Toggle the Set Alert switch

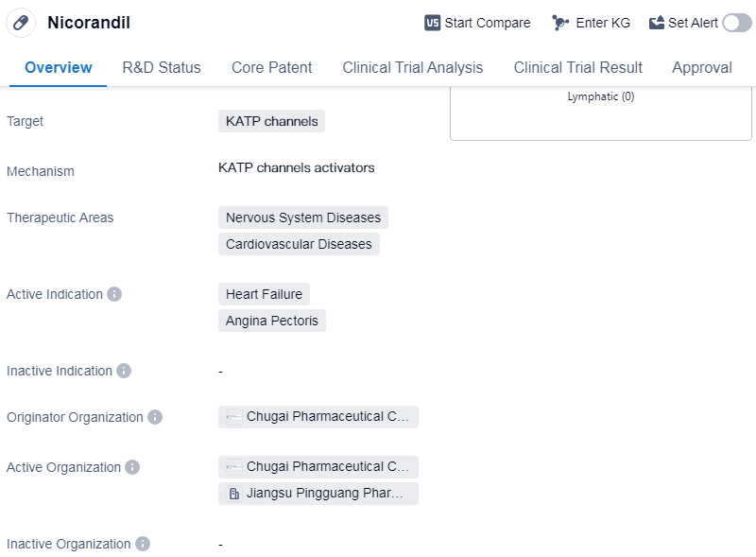click(736, 23)
